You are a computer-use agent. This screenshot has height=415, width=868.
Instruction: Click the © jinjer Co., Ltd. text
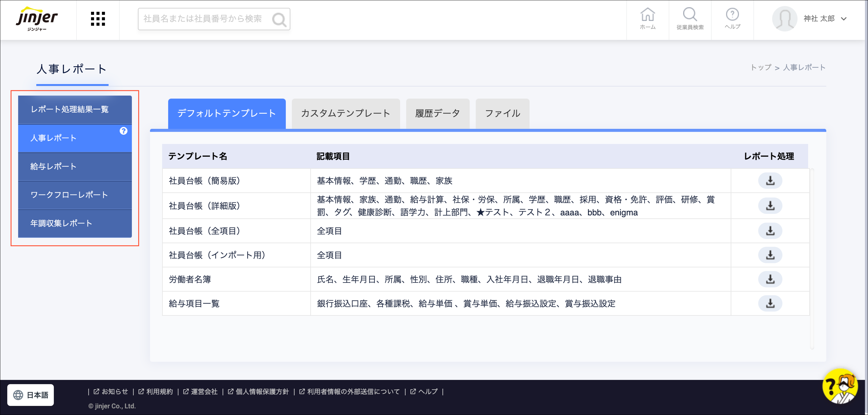112,406
